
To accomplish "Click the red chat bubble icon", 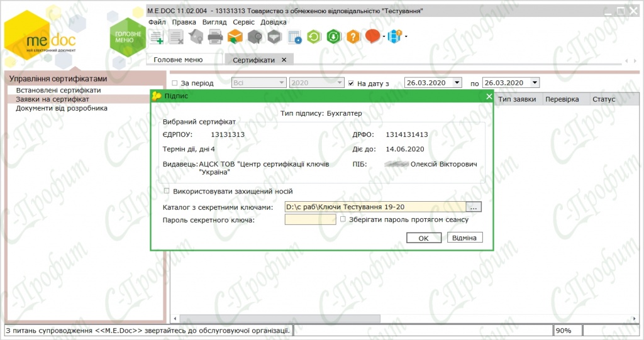I will (372, 36).
